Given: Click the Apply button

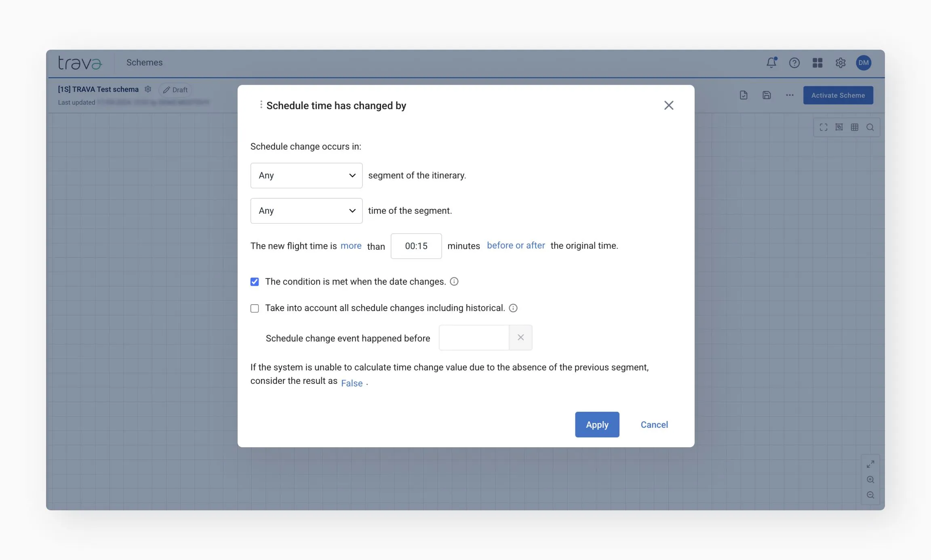Looking at the screenshot, I should (597, 425).
